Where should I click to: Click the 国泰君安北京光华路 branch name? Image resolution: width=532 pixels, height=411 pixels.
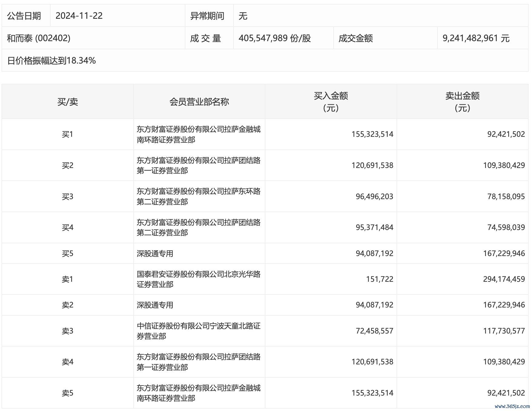point(198,279)
